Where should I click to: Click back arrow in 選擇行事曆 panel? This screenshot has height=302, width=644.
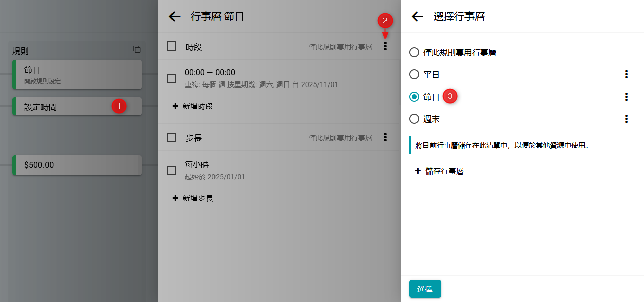[x=417, y=17]
